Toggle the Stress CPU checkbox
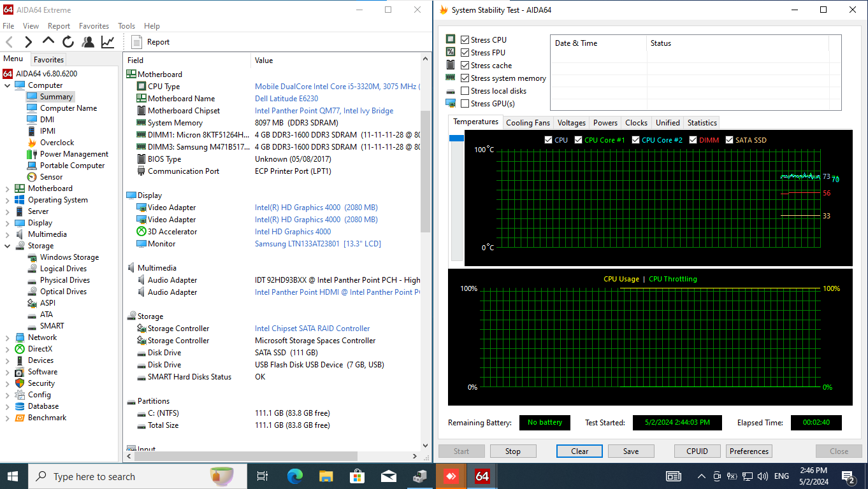The width and height of the screenshot is (868, 489). pyautogui.click(x=465, y=40)
